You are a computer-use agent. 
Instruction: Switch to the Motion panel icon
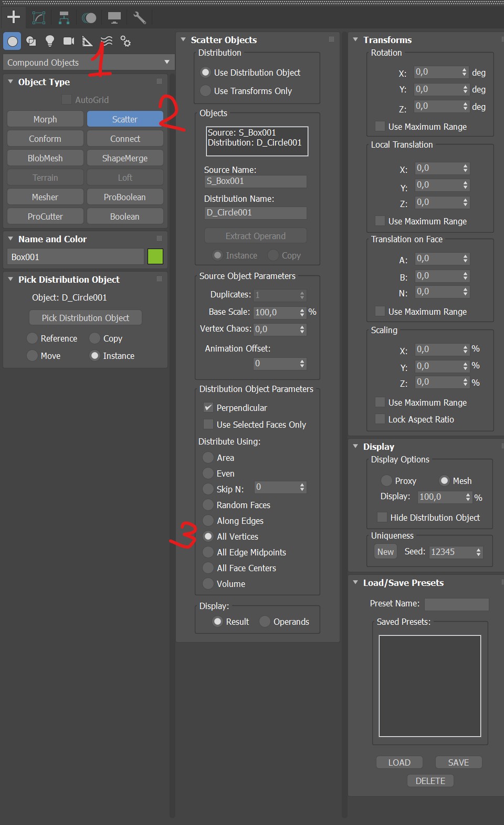[x=89, y=18]
